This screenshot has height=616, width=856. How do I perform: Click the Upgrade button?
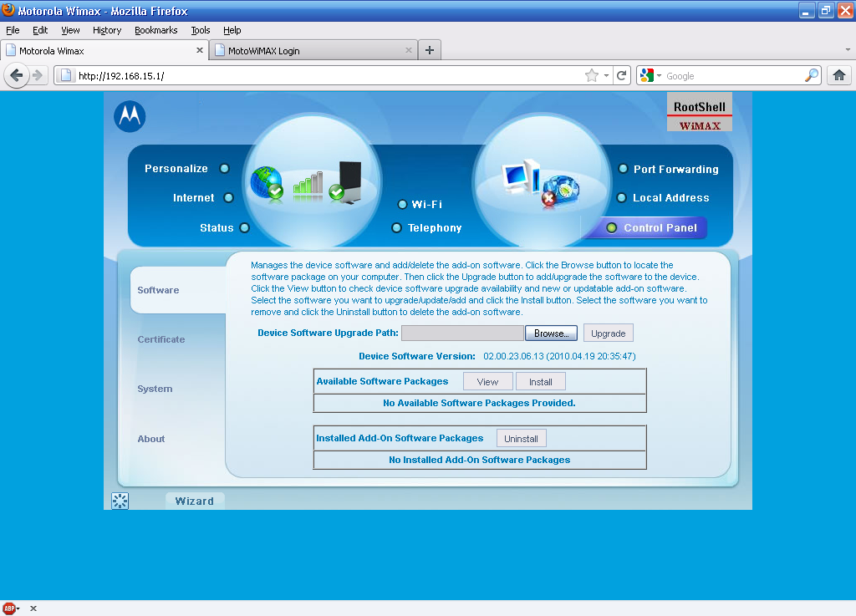click(609, 333)
